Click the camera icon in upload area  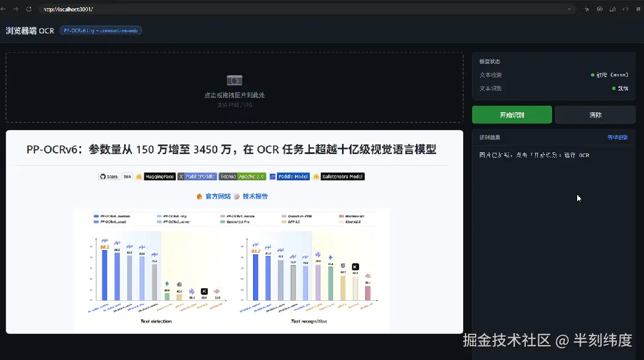tap(235, 80)
